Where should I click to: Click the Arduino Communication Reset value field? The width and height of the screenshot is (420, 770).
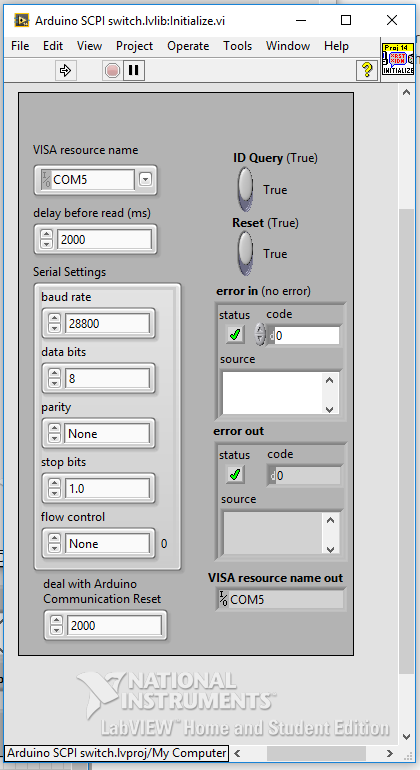click(113, 626)
